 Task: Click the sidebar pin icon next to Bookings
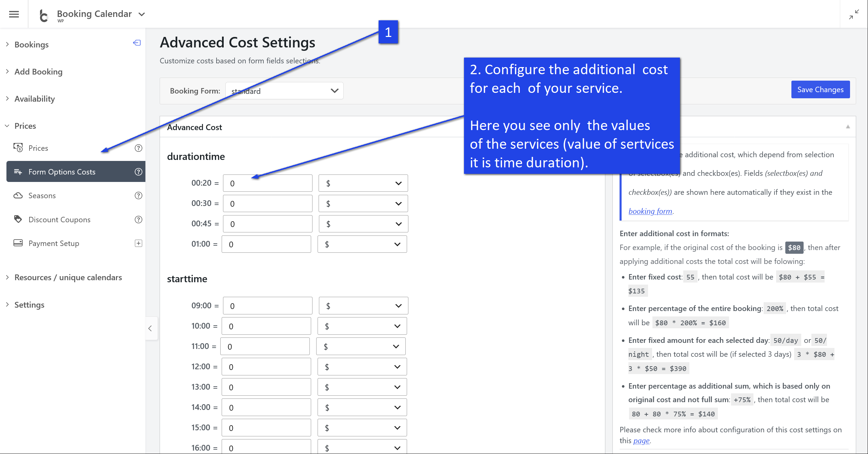tap(137, 43)
